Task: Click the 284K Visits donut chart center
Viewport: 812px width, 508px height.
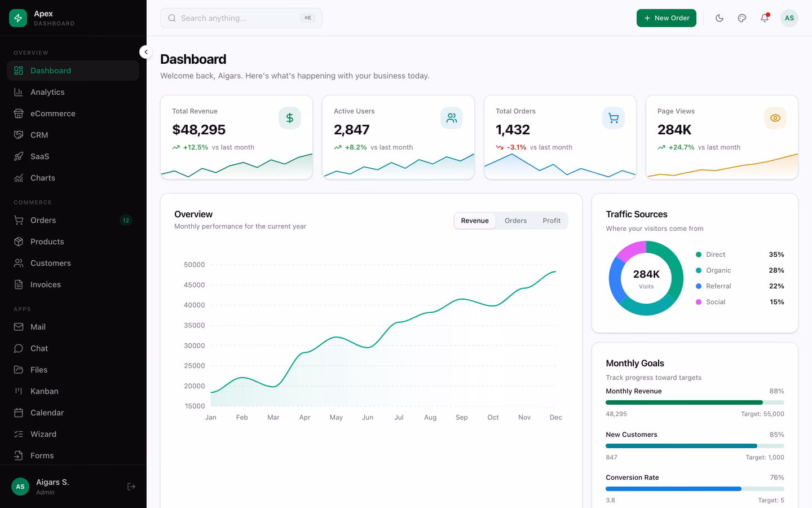Action: (x=646, y=278)
